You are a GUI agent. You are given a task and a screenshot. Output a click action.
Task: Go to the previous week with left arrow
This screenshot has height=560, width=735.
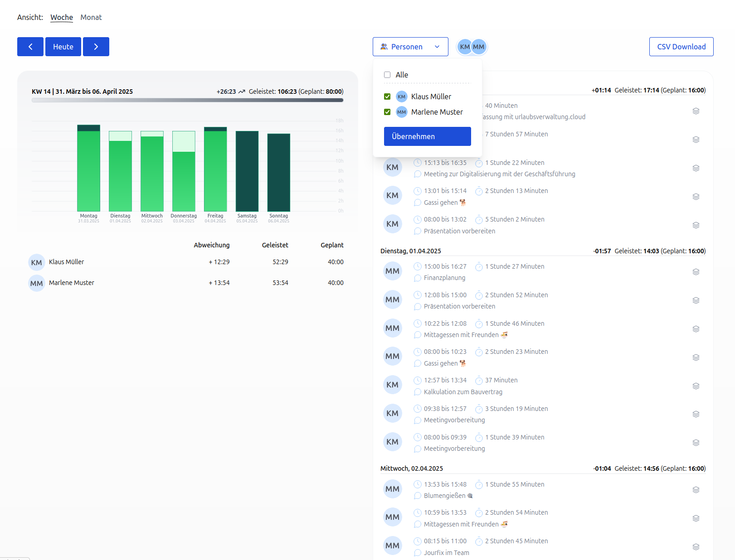click(x=30, y=47)
